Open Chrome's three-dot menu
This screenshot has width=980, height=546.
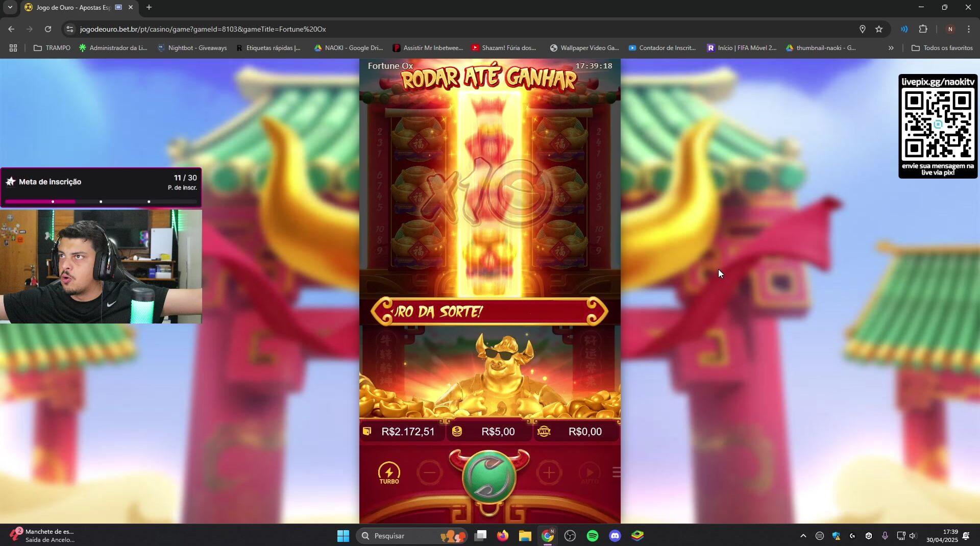coord(969,29)
